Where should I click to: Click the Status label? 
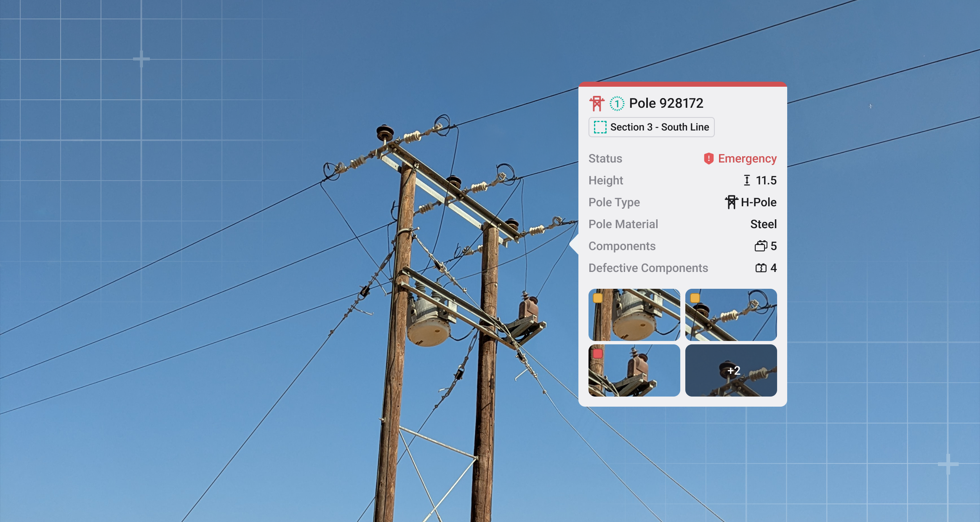click(605, 159)
